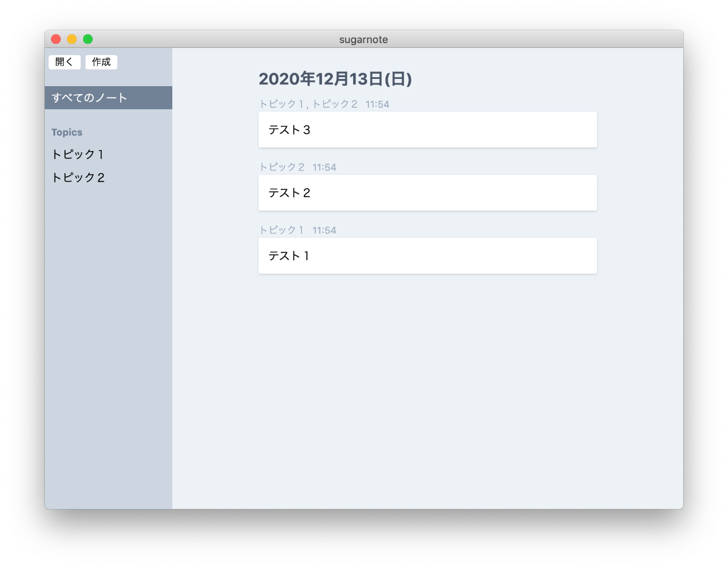728x568 pixels.
Task: Open the note card テスト１
Action: 428,255
